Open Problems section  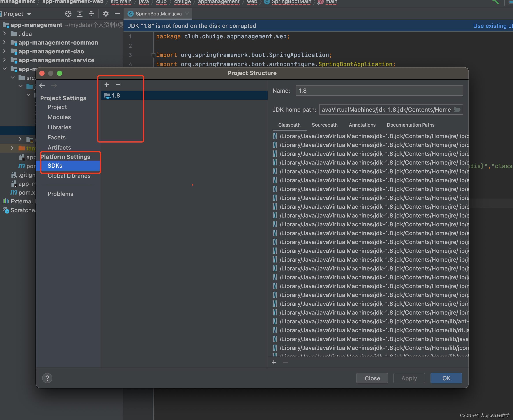click(60, 194)
